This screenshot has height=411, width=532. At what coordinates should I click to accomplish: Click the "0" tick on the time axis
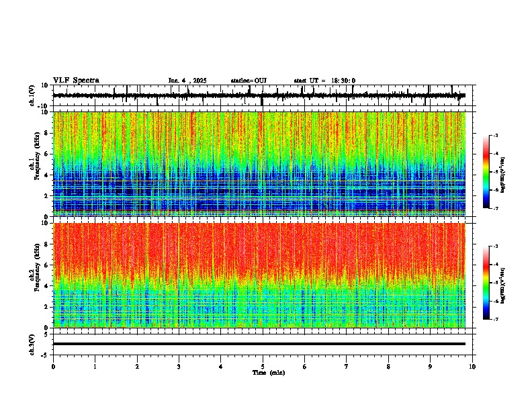tap(53, 367)
